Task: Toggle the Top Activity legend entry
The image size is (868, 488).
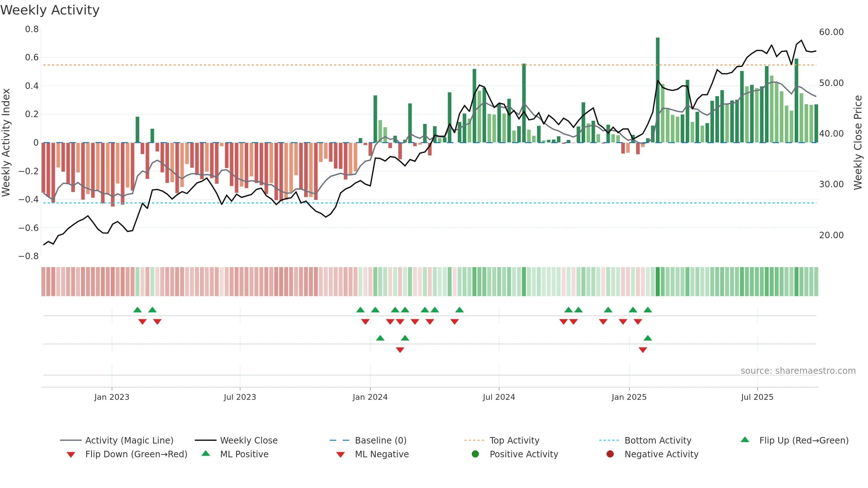Action: point(502,440)
